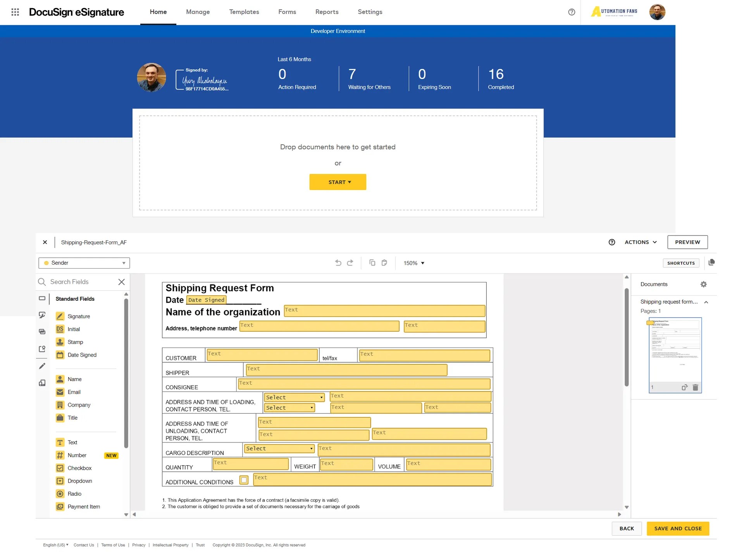Collapse the Shipping request form document entry
The height and width of the screenshot is (560, 744).
(x=706, y=302)
